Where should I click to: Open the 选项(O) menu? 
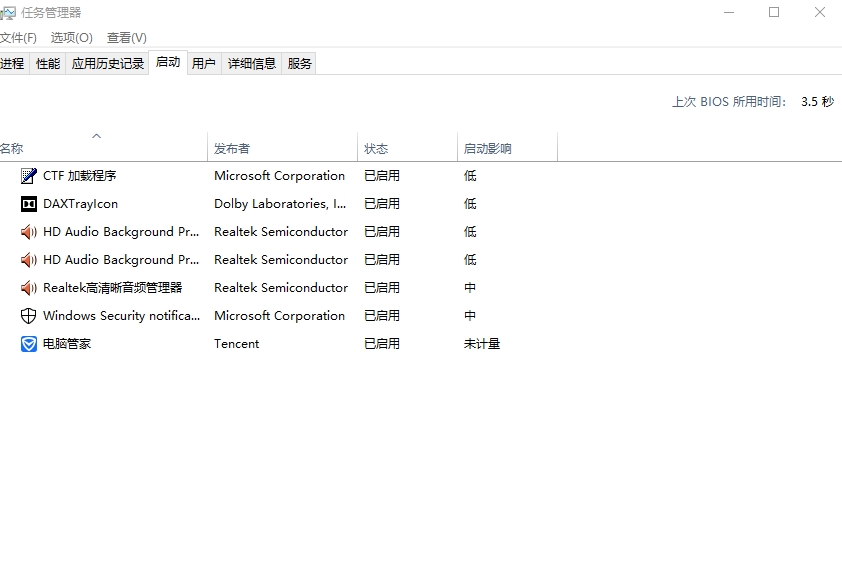[x=71, y=38]
